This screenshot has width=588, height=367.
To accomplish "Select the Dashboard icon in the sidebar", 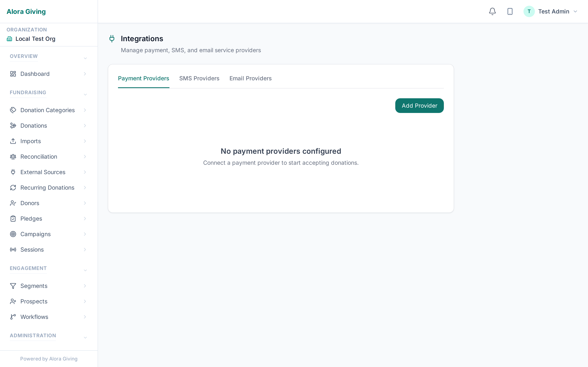I will coord(13,74).
